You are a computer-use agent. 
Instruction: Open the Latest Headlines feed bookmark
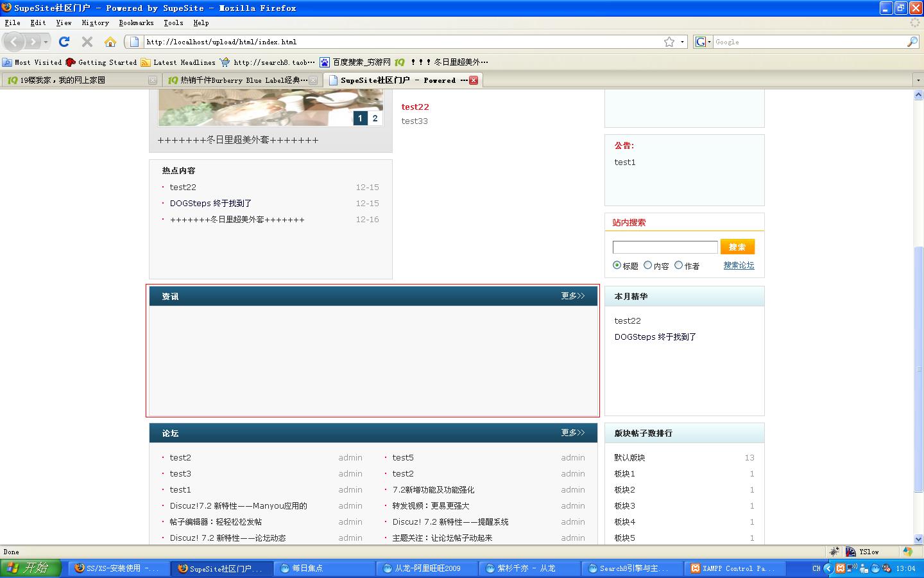click(x=178, y=62)
